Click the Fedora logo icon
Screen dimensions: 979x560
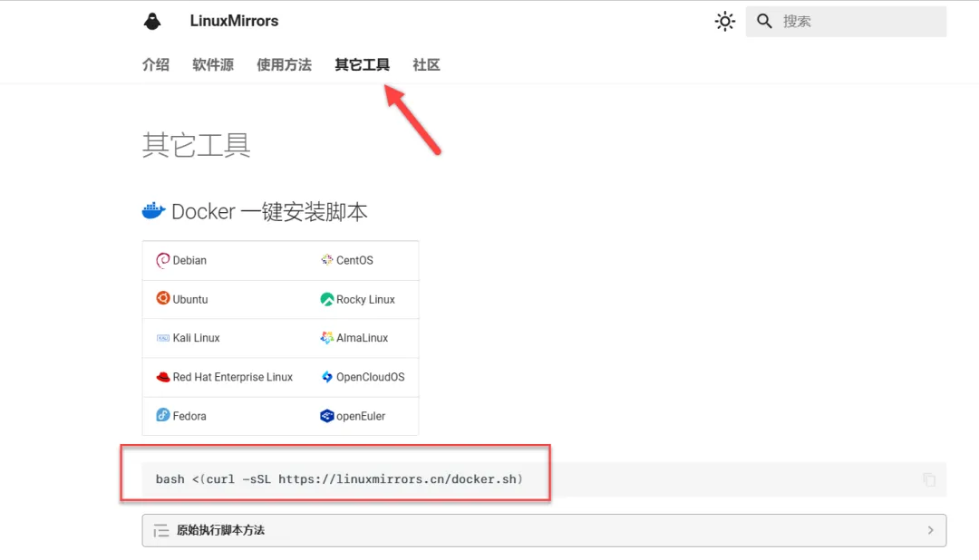(161, 415)
